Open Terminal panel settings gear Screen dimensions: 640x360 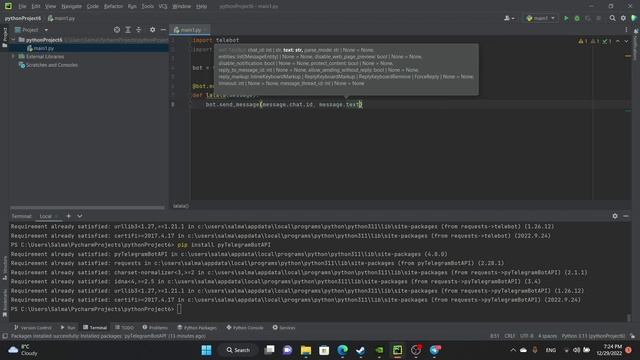point(615,216)
